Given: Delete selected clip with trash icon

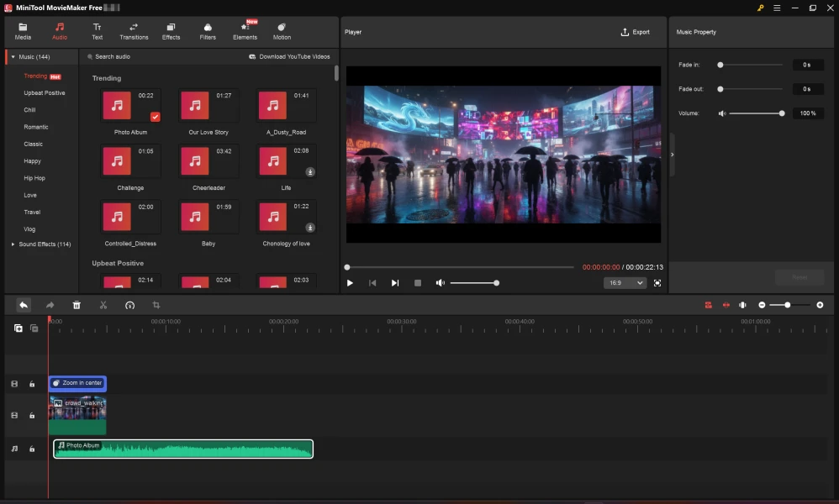Looking at the screenshot, I should (77, 305).
